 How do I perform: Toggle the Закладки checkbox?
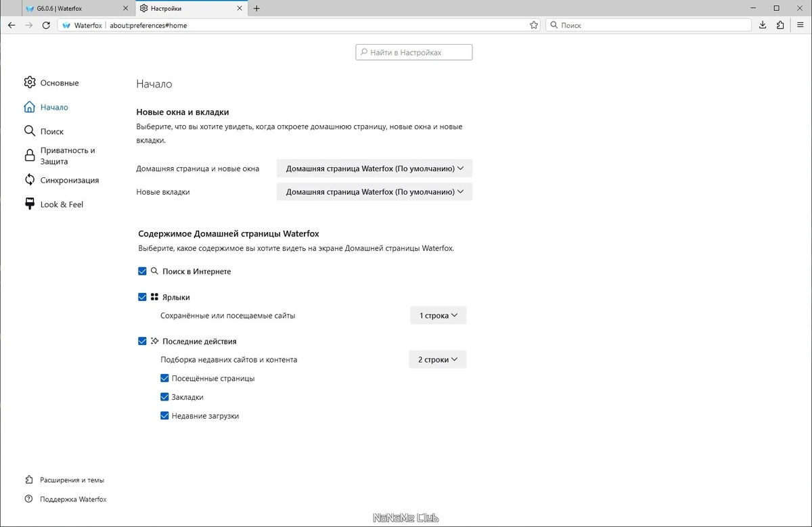pos(164,397)
